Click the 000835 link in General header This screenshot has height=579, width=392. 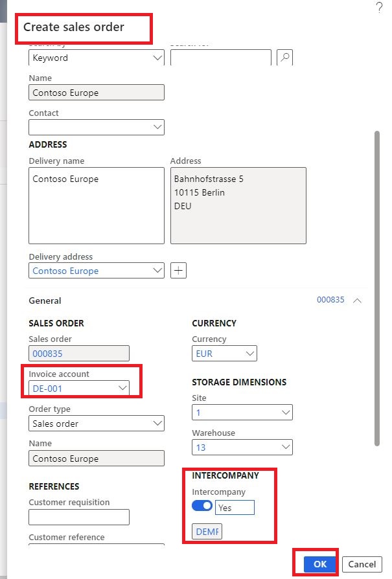(x=330, y=301)
